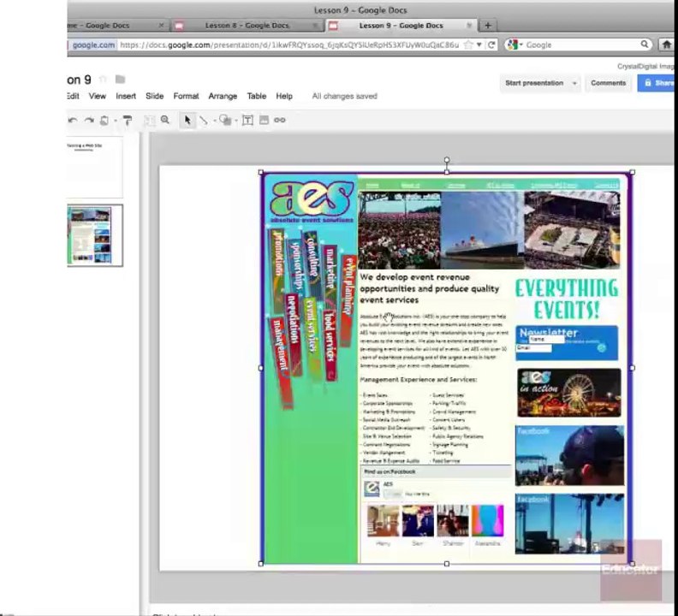Click the Insert link chain icon
Viewport: 678px width, 616px height.
(x=280, y=120)
